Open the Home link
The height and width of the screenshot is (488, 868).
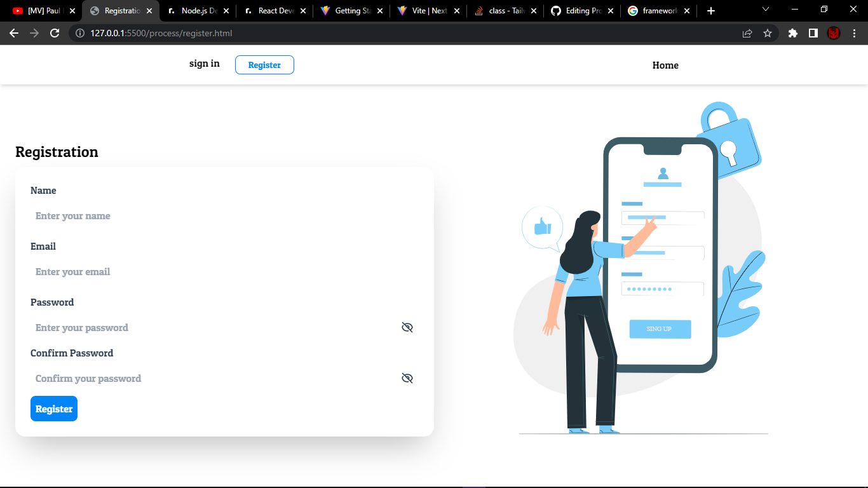665,65
